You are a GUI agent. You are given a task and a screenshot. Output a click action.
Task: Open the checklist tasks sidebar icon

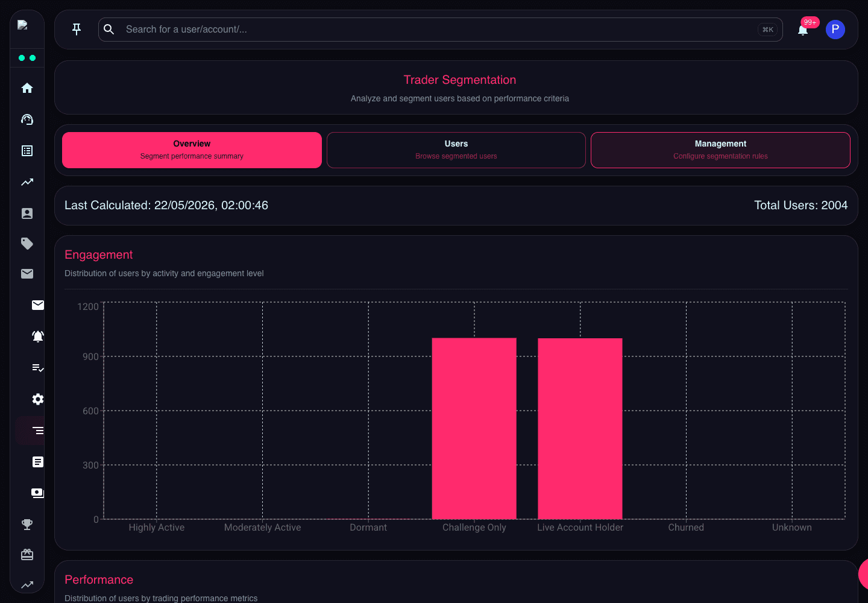click(x=38, y=368)
